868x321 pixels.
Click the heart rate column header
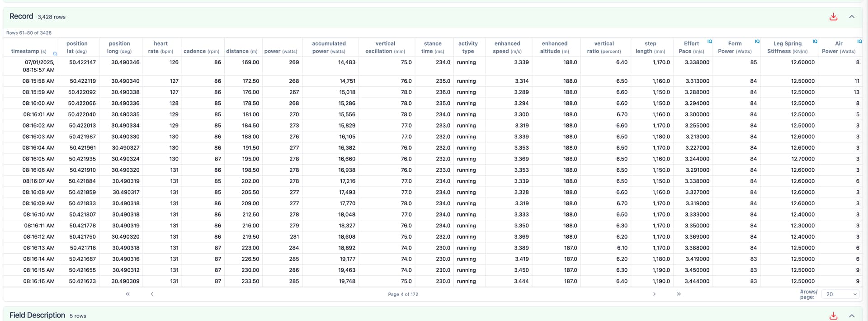point(160,47)
